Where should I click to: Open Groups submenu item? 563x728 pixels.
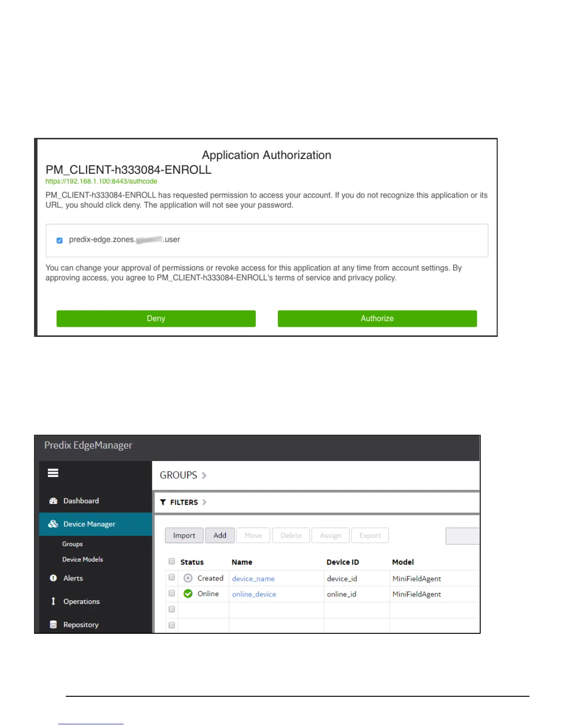(x=73, y=544)
